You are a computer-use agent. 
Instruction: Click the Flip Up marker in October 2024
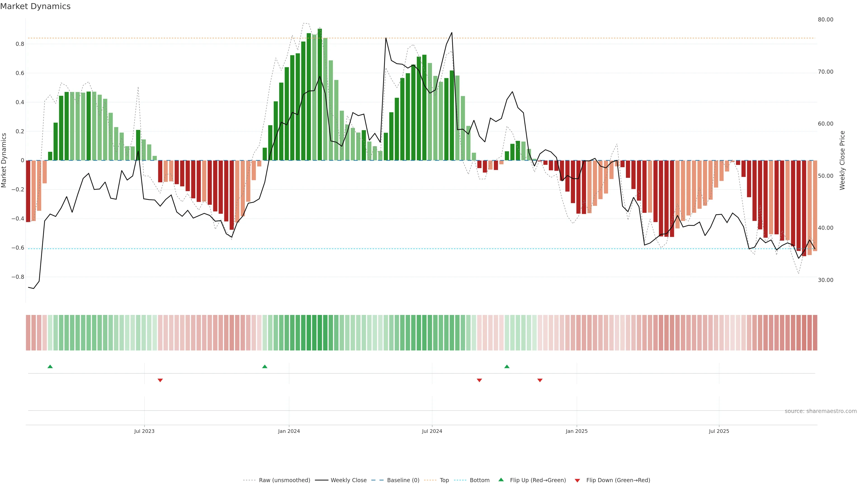pyautogui.click(x=507, y=366)
